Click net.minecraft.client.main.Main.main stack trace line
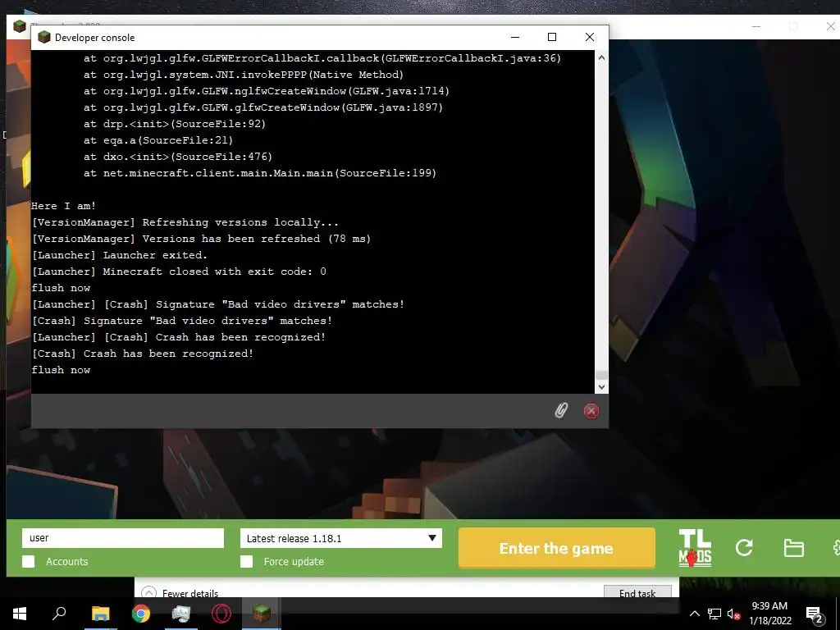Viewport: 840px width, 630px height. pos(260,173)
